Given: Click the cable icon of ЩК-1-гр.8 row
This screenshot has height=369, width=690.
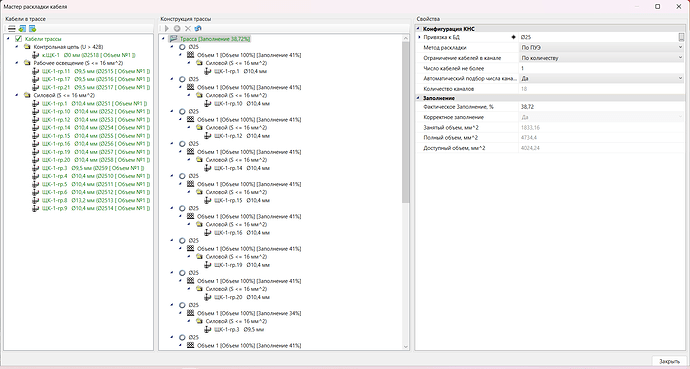Looking at the screenshot, I should point(36,200).
